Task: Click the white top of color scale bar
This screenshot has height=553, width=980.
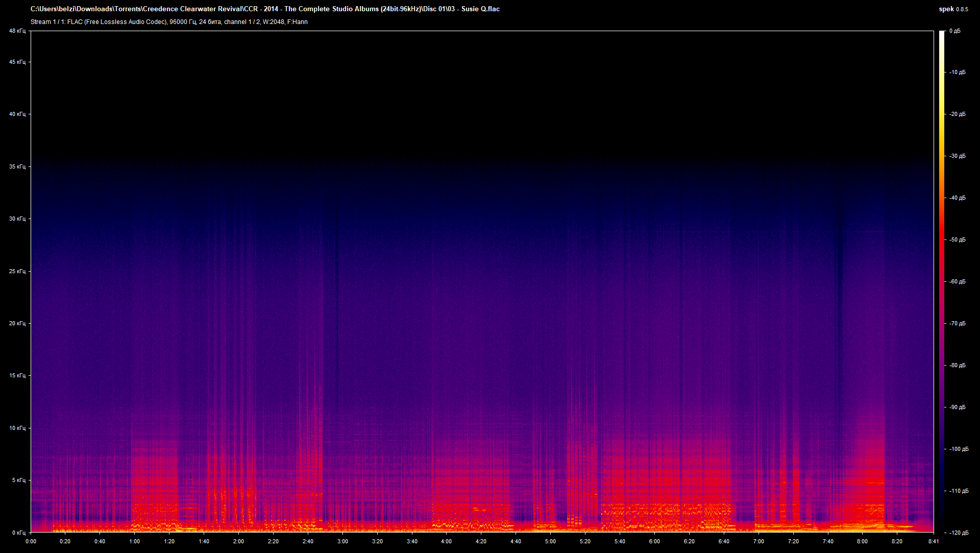Action: tap(942, 35)
